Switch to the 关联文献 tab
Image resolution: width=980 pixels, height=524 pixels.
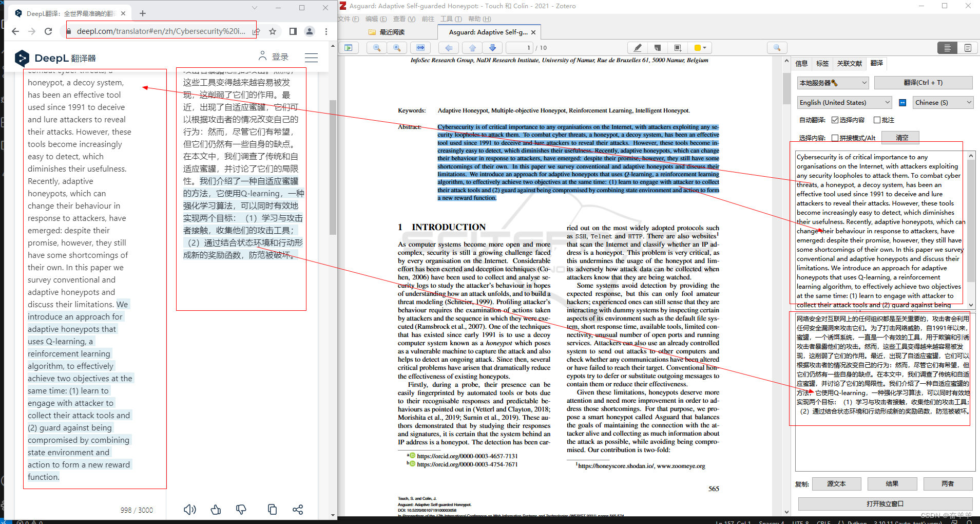[x=850, y=63]
